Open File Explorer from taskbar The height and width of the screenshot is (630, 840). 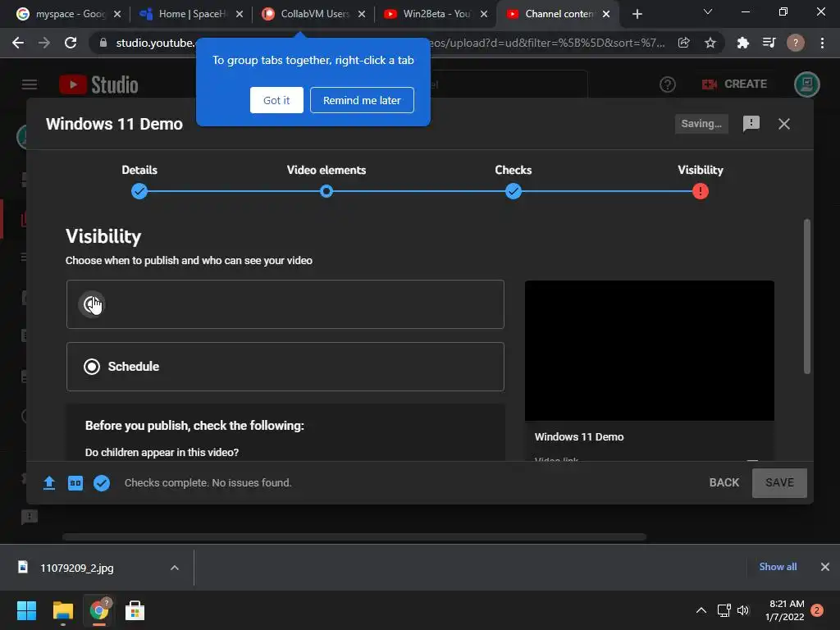point(62,610)
